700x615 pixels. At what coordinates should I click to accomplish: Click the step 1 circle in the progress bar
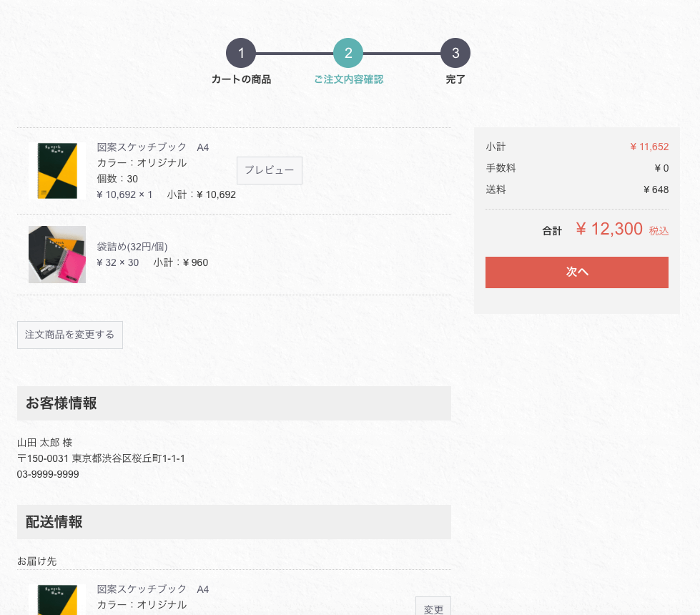click(x=241, y=53)
